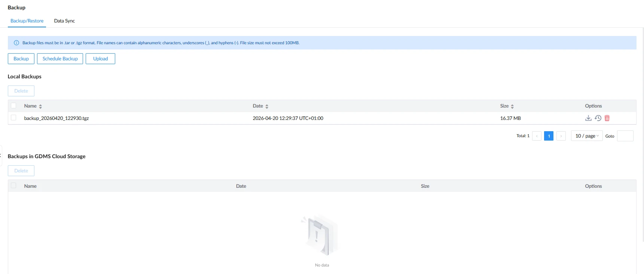Download the backup_20260420_122930.tgz file
This screenshot has width=644, height=274.
tap(588, 118)
